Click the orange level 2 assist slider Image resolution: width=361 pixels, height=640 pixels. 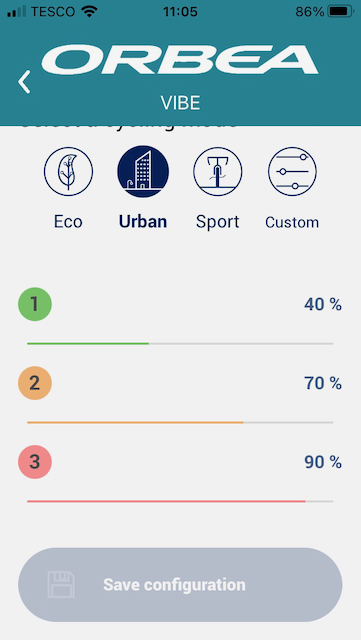(180, 422)
